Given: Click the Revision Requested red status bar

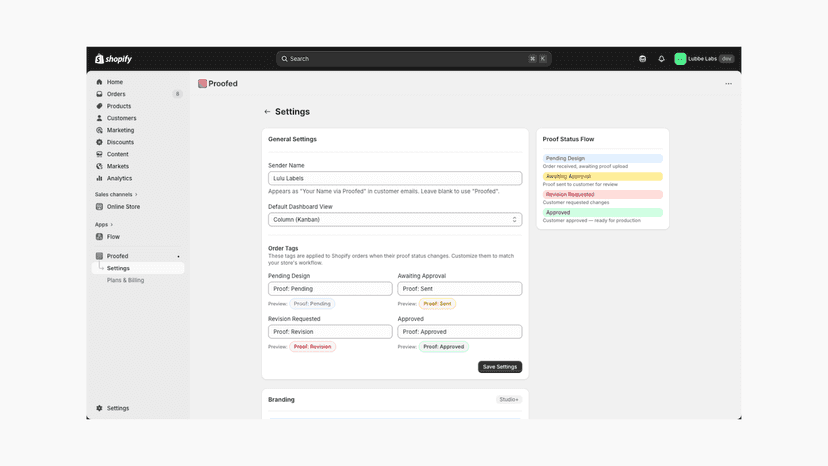Looking at the screenshot, I should coord(603,194).
